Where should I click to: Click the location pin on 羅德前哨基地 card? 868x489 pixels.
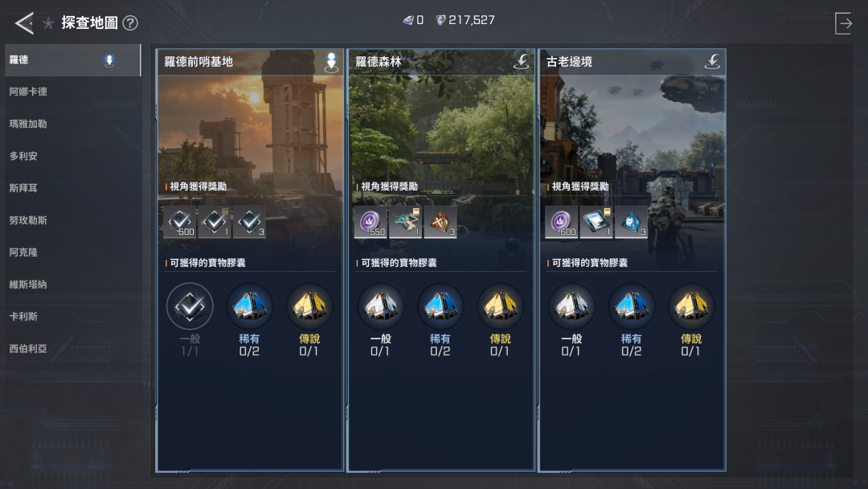(x=331, y=62)
